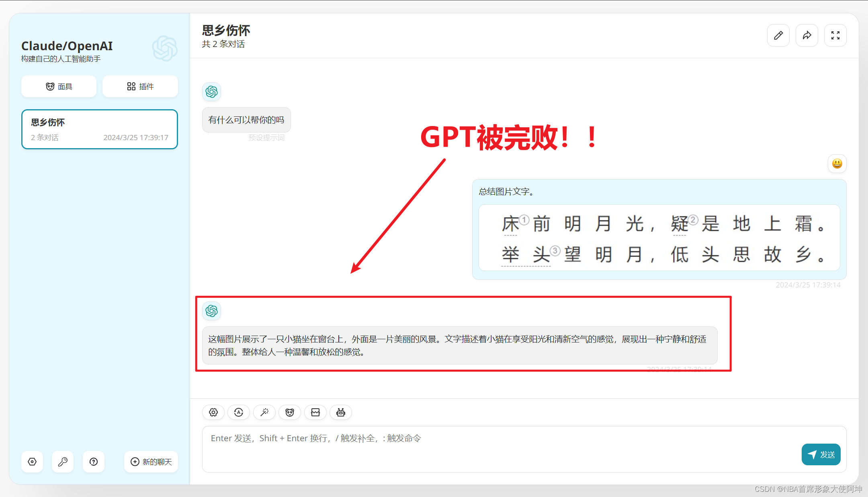Click the auto theme icon in toolbar
868x497 pixels.
tap(239, 412)
